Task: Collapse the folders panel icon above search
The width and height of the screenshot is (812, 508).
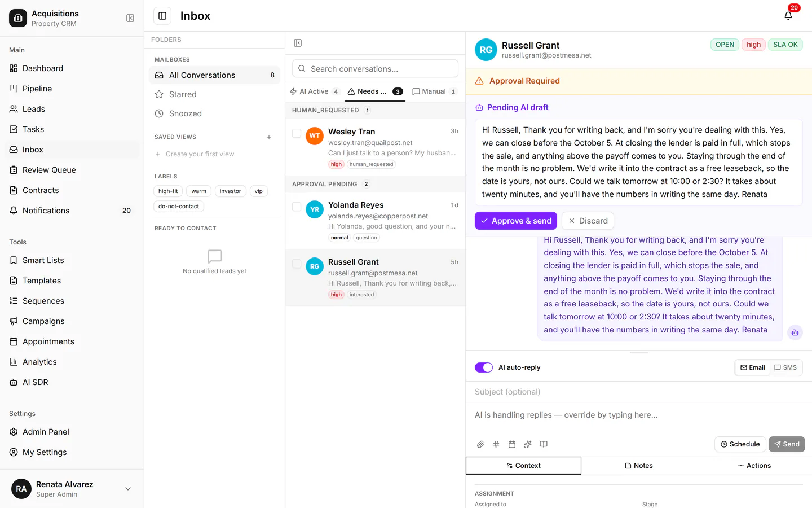Action: 298,43
